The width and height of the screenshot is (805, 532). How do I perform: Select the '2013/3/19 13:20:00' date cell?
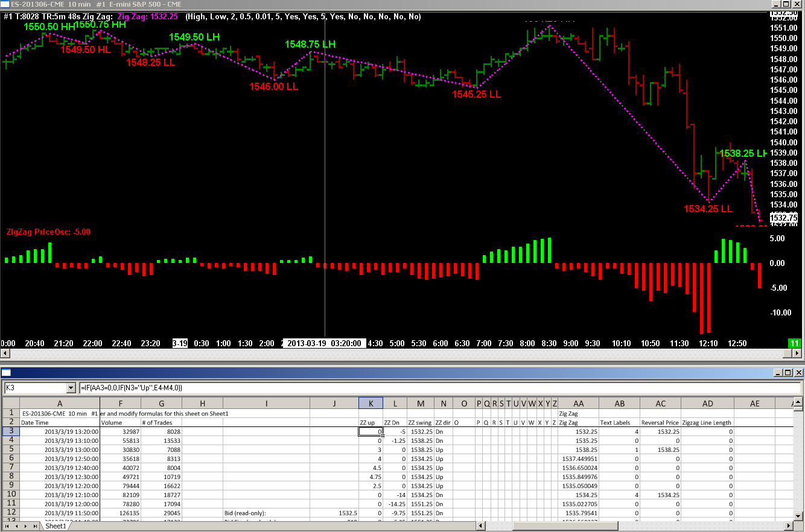[x=60, y=432]
